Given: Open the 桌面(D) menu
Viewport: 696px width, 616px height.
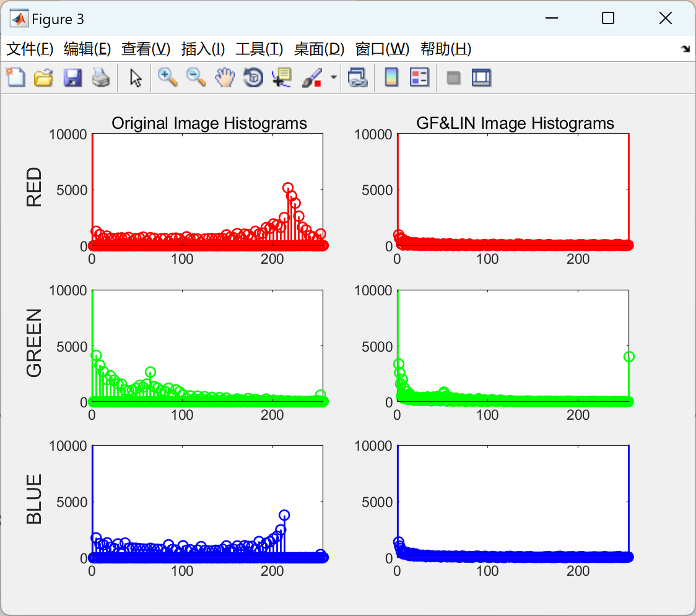Looking at the screenshot, I should [x=319, y=49].
